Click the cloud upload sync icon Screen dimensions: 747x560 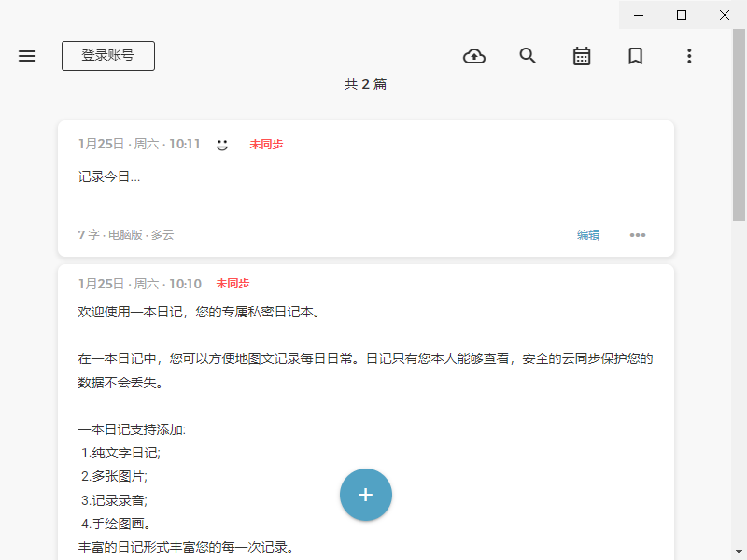tap(474, 56)
